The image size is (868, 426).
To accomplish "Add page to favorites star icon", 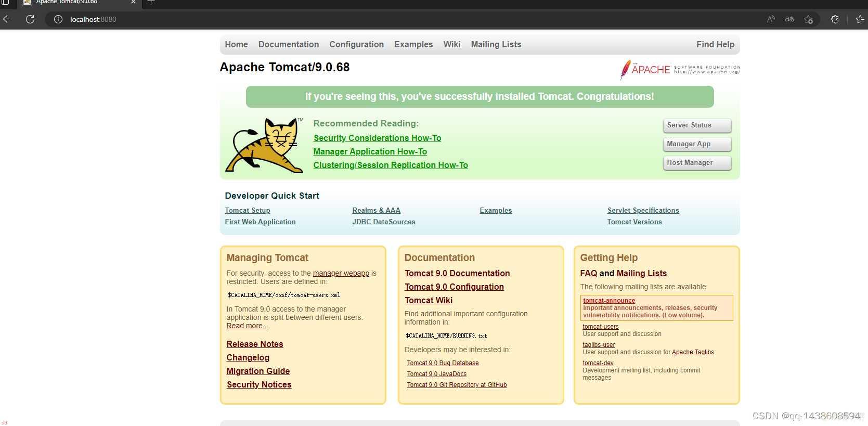I will 808,19.
